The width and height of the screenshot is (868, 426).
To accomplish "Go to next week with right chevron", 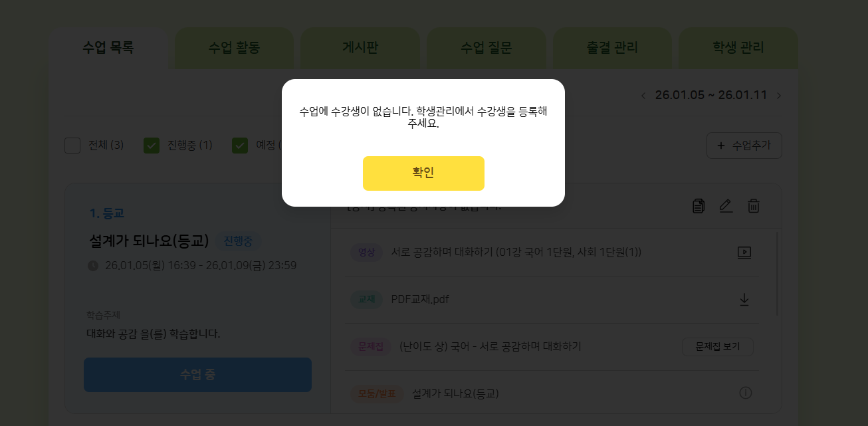I will (x=779, y=96).
